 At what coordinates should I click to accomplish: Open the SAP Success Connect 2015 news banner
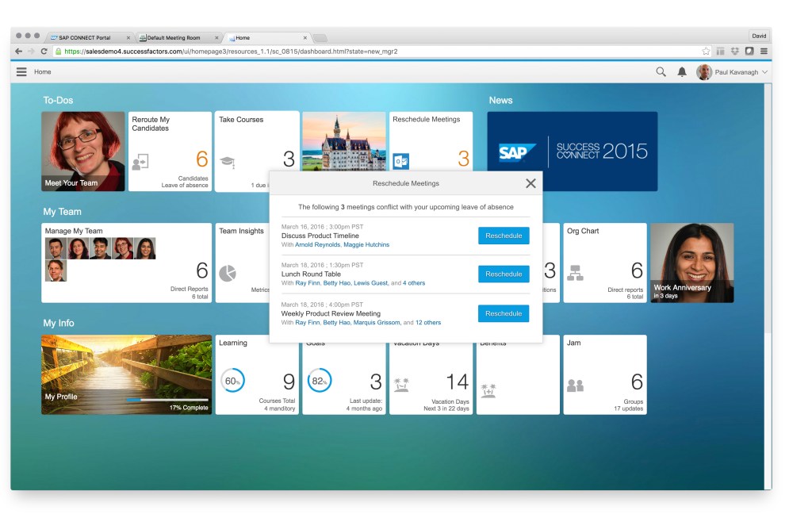[x=572, y=152]
